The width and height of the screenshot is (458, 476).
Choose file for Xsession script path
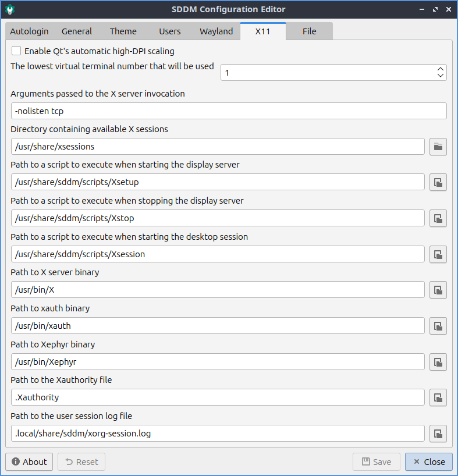pos(438,255)
